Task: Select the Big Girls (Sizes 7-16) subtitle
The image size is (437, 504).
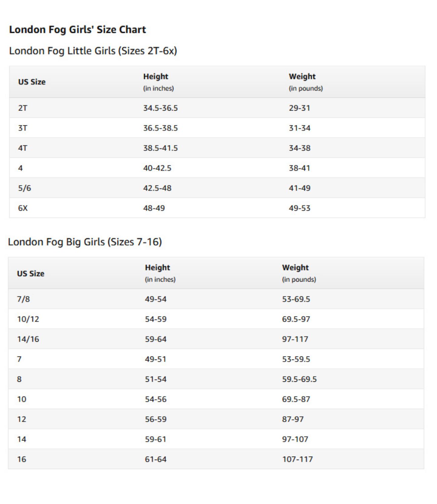Action: [x=85, y=242]
